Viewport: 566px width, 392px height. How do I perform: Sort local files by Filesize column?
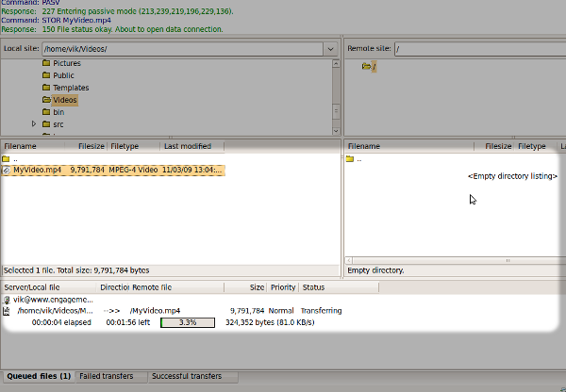86,146
